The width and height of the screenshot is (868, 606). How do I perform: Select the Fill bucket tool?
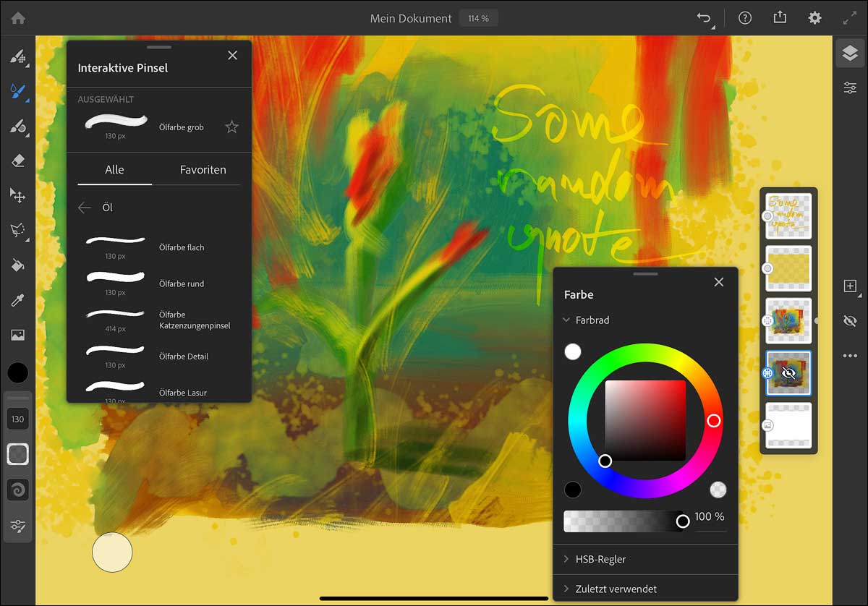coord(18,265)
